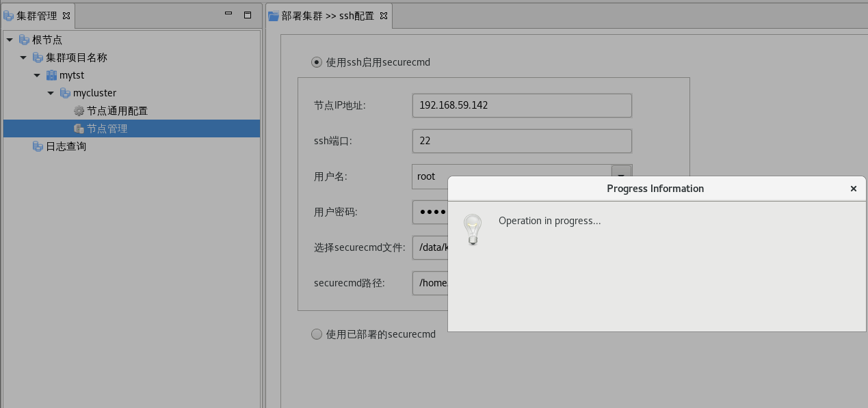
Task: Select the 部署集群 >> ssh配置 tab
Action: pyautogui.click(x=327, y=16)
